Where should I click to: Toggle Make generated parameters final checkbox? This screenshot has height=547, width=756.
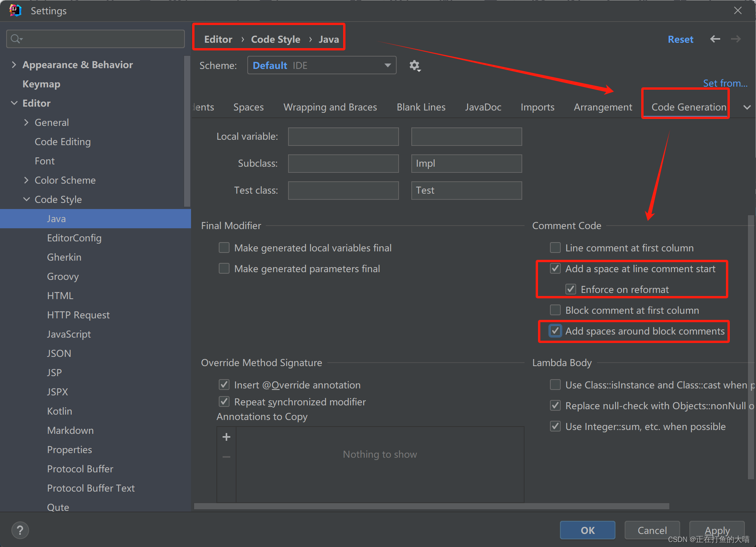point(224,268)
